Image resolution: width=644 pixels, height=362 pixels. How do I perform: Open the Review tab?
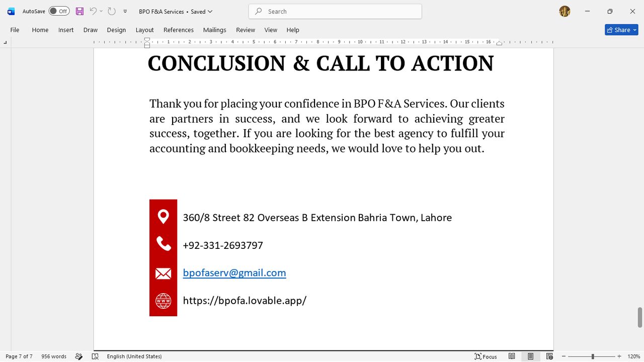246,30
